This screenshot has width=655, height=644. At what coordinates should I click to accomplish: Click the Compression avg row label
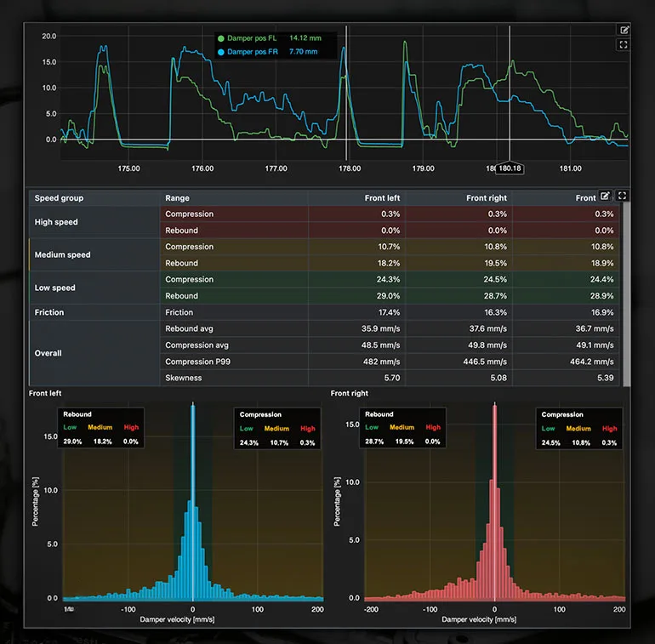coord(196,345)
